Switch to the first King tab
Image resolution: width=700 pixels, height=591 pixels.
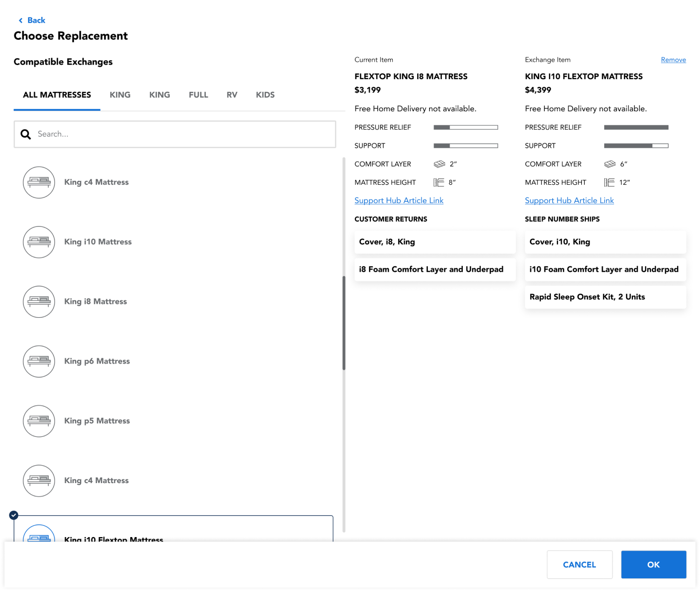click(x=120, y=95)
